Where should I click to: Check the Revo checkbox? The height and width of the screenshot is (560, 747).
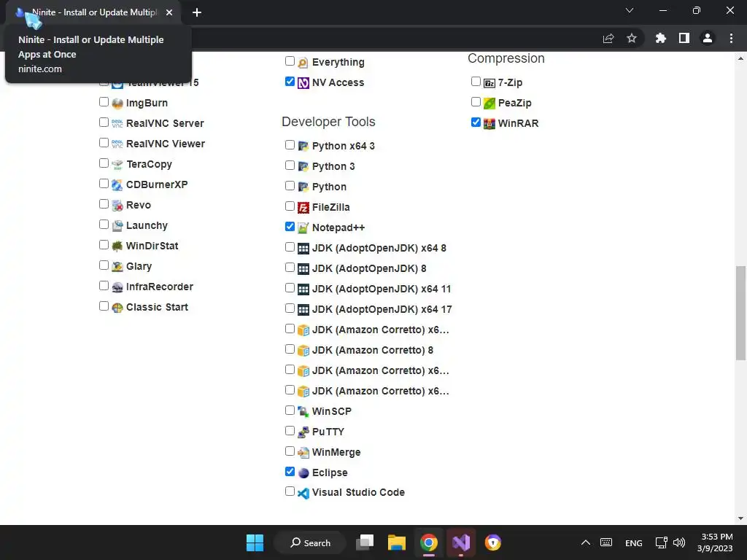104,204
